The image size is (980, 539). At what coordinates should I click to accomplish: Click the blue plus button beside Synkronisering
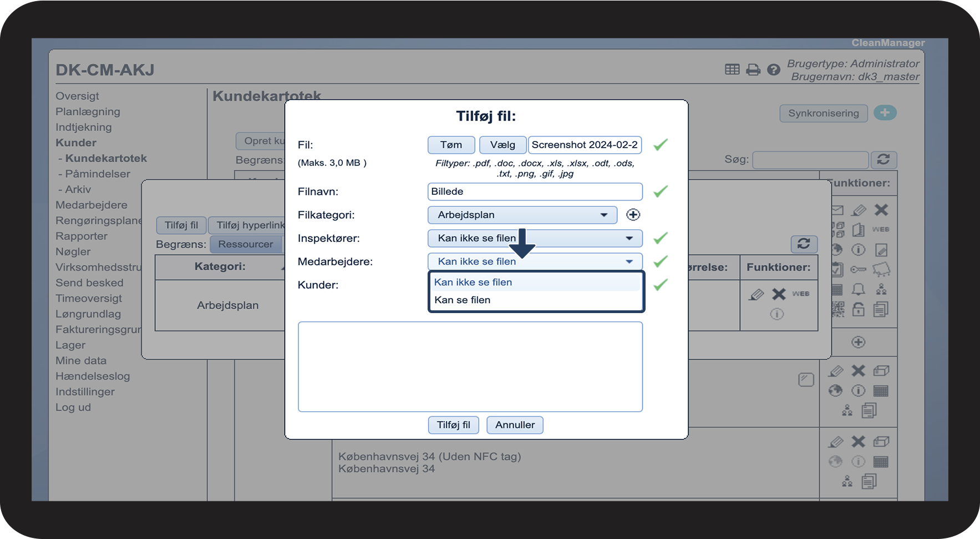(885, 113)
